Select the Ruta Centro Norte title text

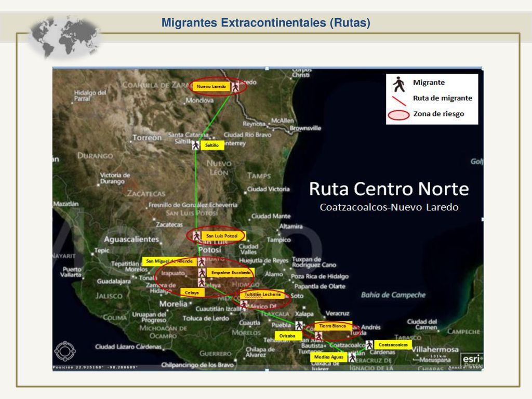(389, 189)
